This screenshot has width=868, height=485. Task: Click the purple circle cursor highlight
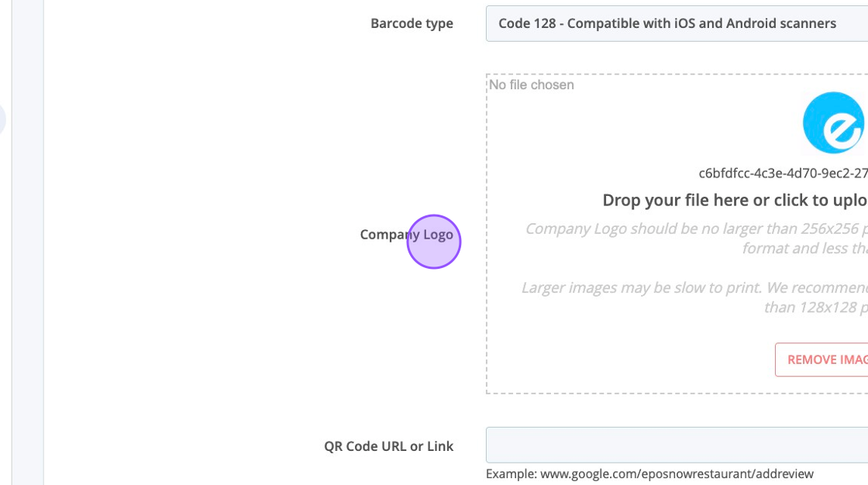(434, 242)
